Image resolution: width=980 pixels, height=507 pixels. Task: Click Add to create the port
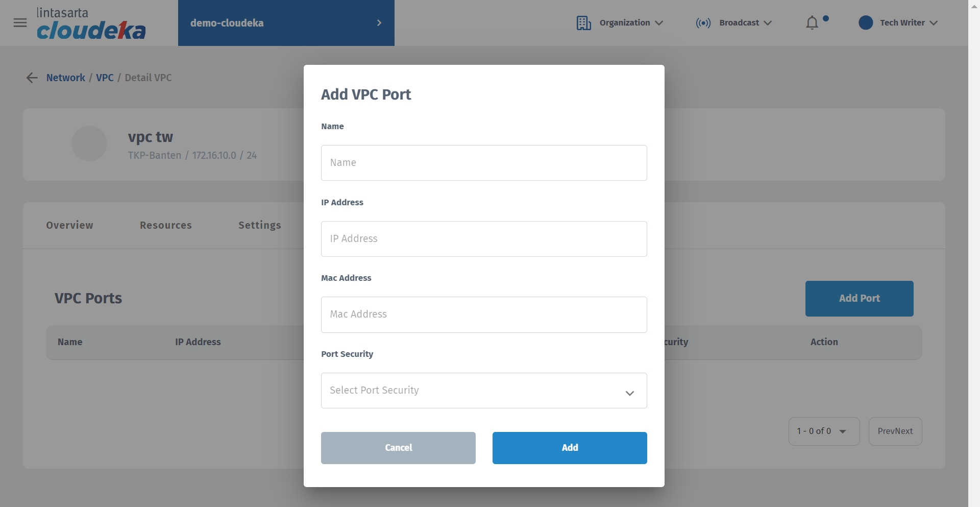569,448
